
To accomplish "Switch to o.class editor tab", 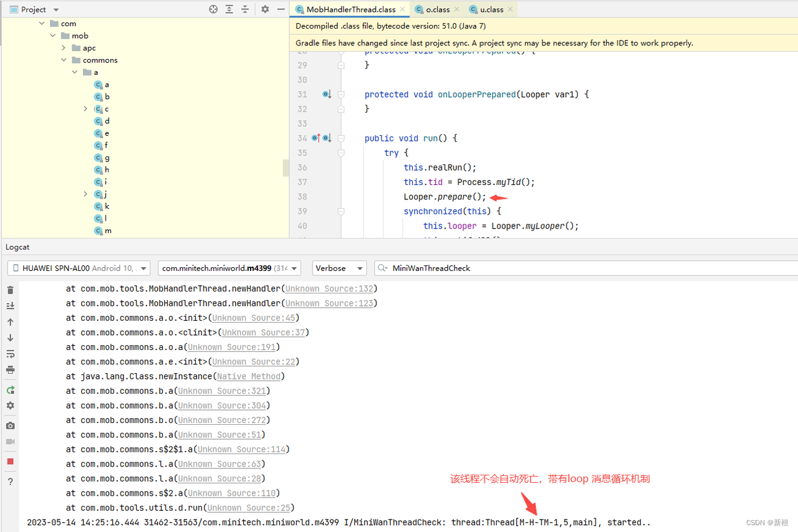I will [437, 9].
